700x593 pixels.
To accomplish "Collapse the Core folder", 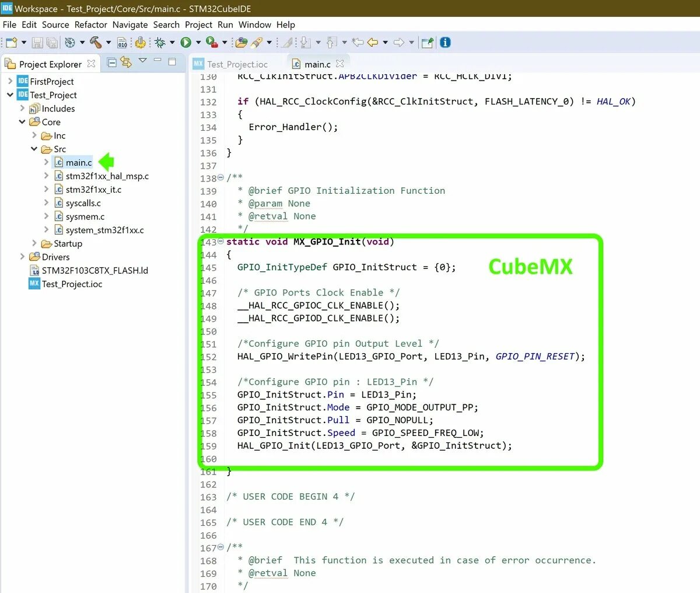I will (x=22, y=121).
